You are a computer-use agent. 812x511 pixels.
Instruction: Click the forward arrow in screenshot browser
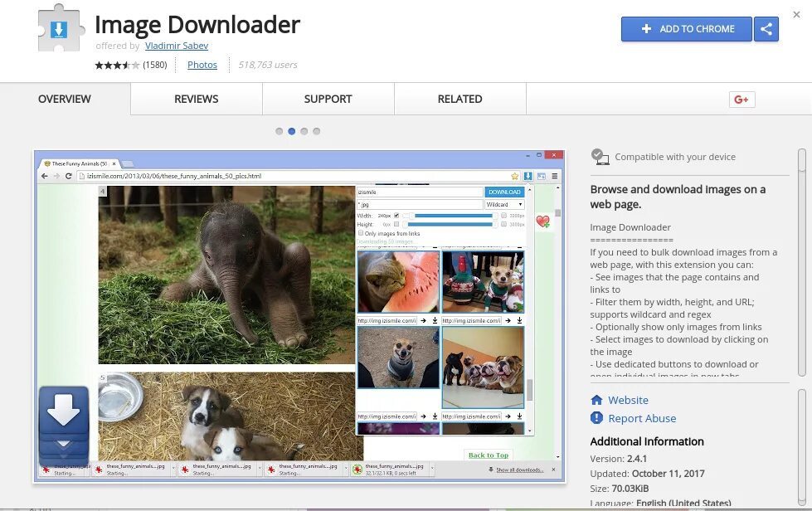coord(56,176)
